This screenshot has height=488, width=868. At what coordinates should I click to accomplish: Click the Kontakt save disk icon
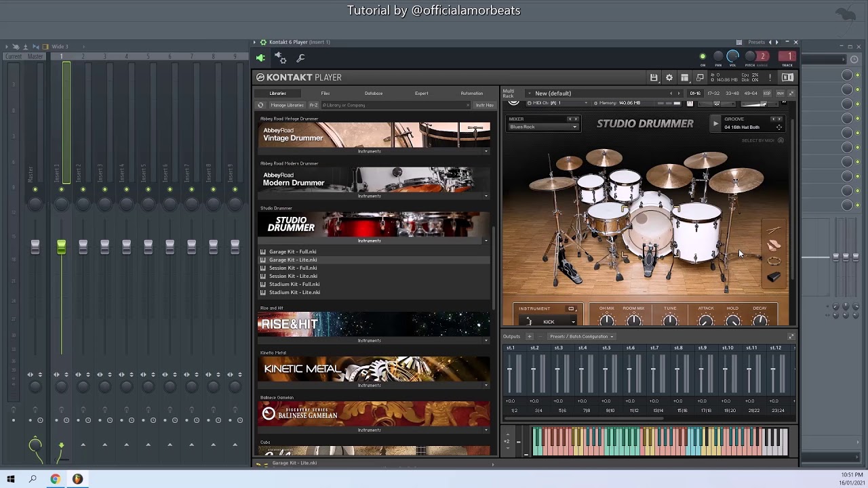[x=654, y=77]
